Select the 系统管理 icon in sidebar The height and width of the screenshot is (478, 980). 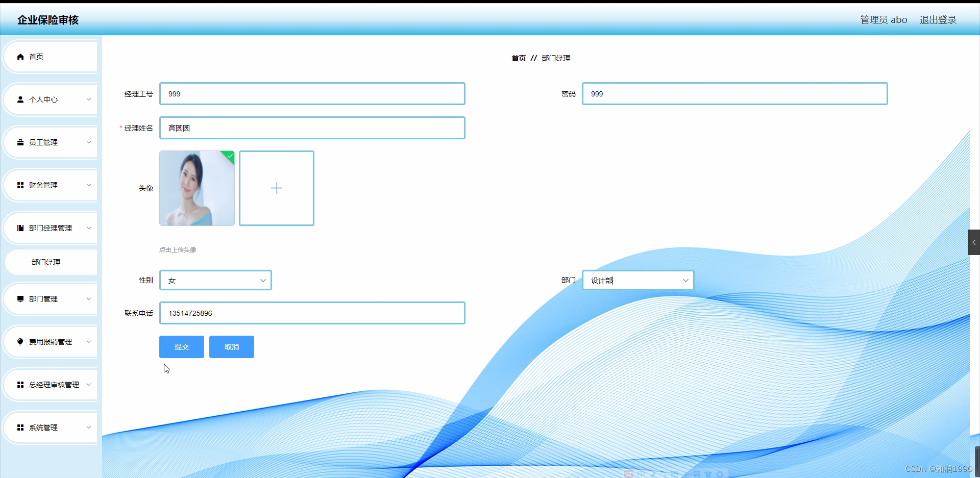coord(20,427)
